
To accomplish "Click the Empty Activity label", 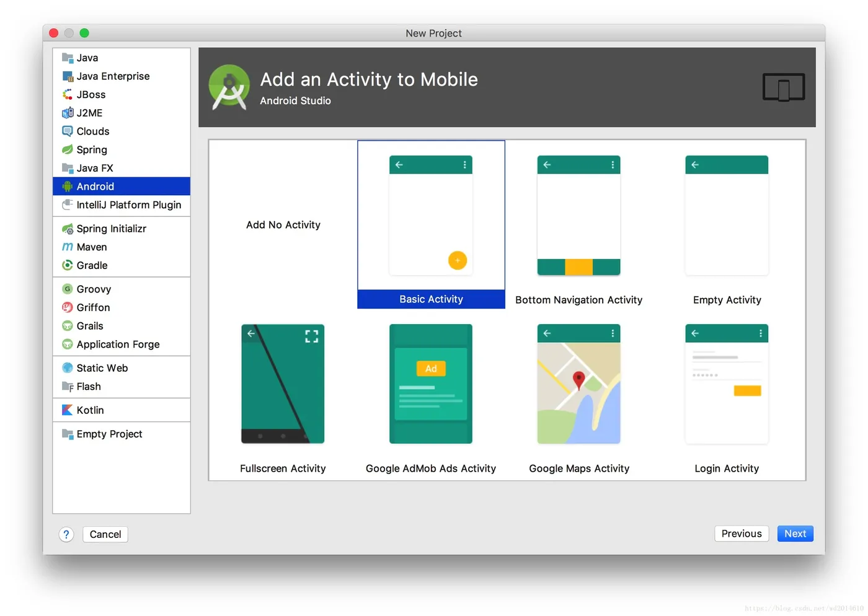I will click(x=727, y=300).
